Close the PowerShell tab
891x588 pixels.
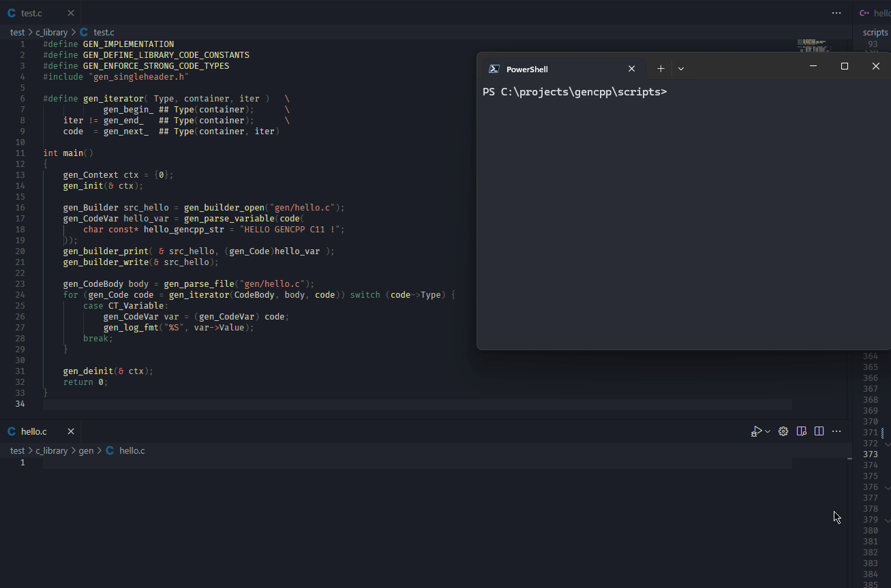[631, 69]
